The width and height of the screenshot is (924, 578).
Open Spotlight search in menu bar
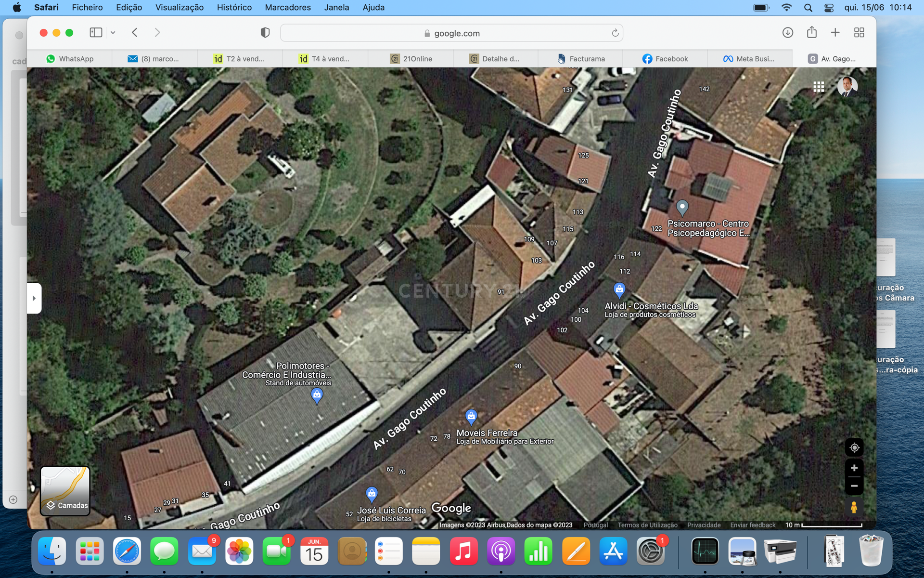tap(808, 7)
